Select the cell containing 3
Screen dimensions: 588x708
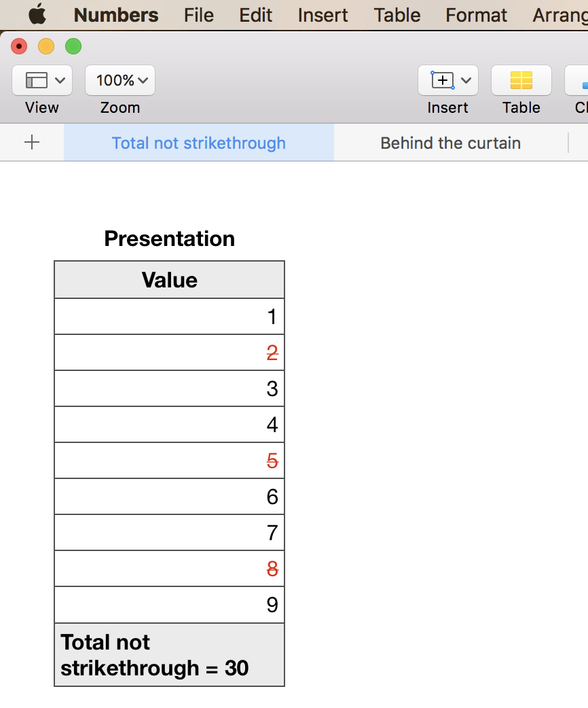point(169,389)
